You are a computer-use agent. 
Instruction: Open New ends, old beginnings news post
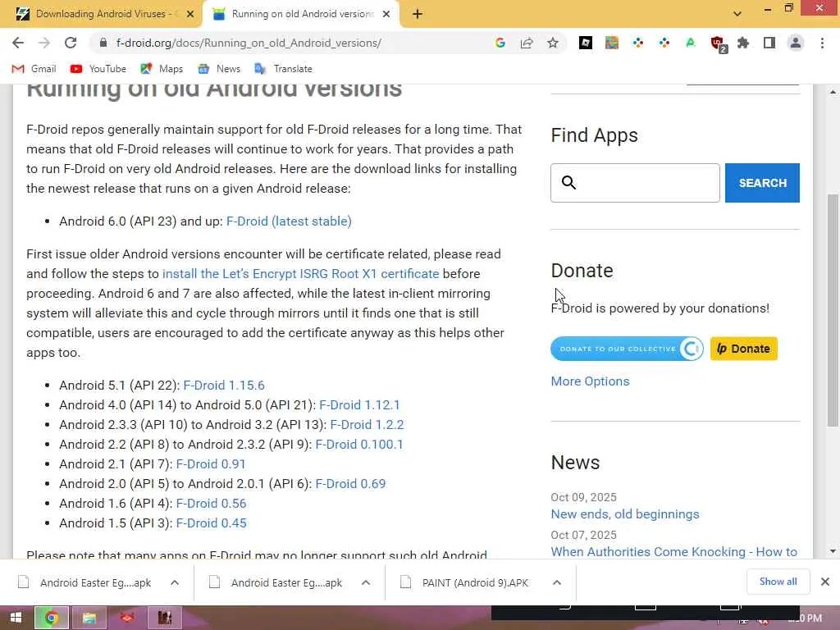(x=625, y=514)
